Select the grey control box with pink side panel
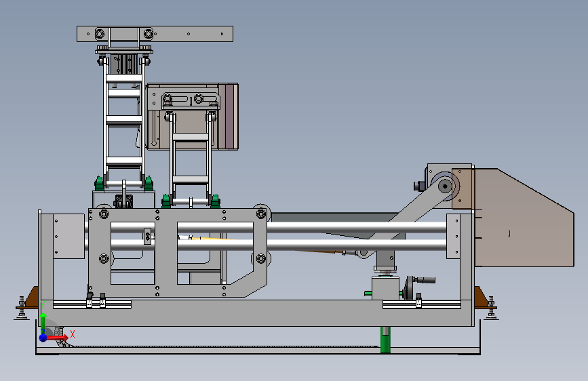This screenshot has height=381, width=588. 192,117
